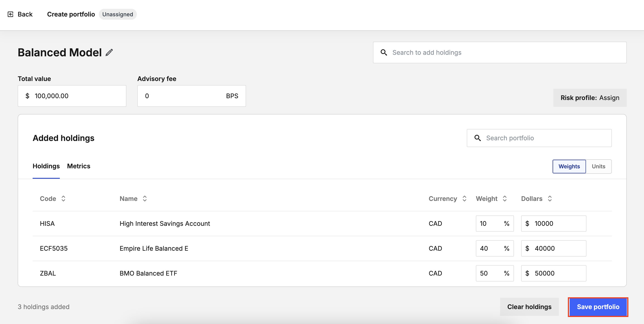
Task: Click the Dollars column header label
Action: point(532,199)
